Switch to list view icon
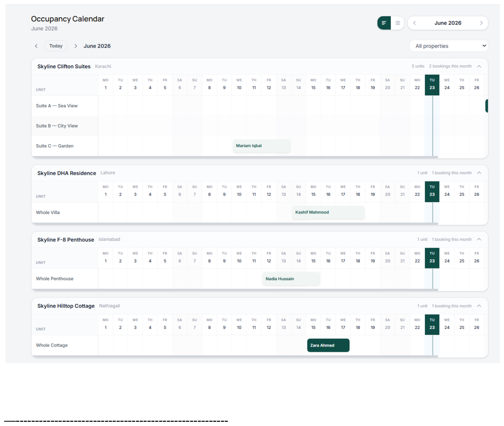 [x=398, y=23]
